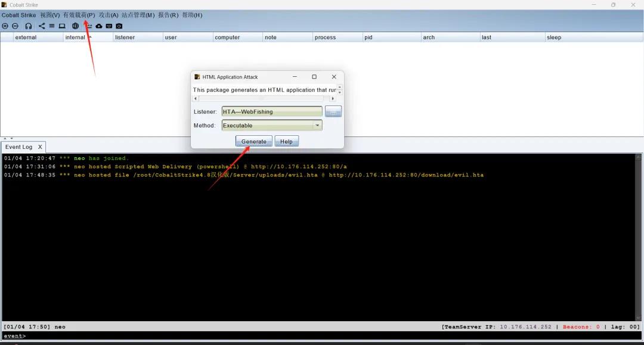Show targets view via laptop icon
Screen dimensions: 644x345
62,26
